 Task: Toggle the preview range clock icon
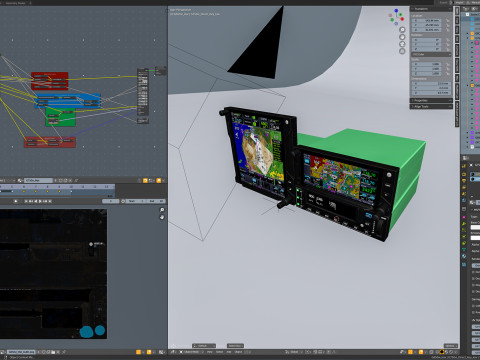pyautogui.click(x=123, y=201)
